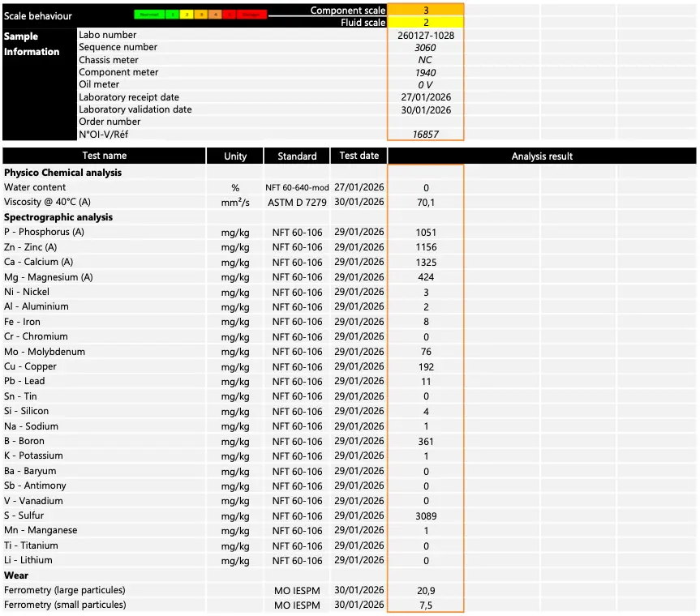Click the Sequence number value 3060
Viewport: 700px width, 616px height.
click(426, 48)
